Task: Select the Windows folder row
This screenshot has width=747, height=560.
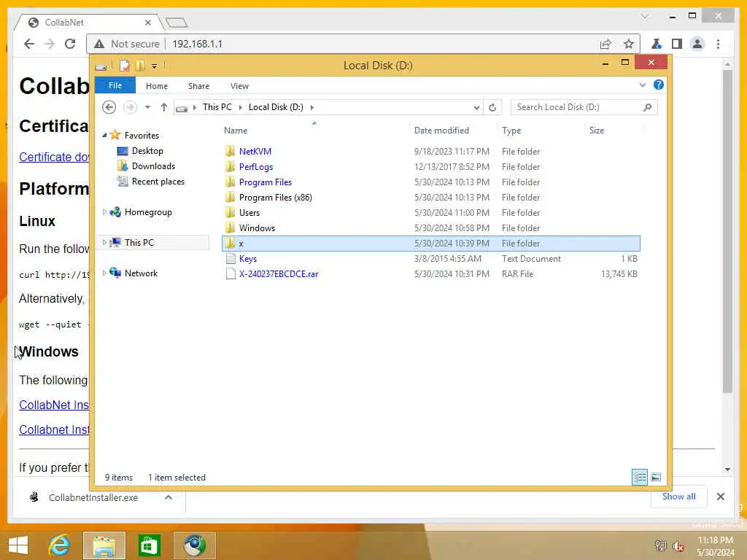Action: point(430,228)
